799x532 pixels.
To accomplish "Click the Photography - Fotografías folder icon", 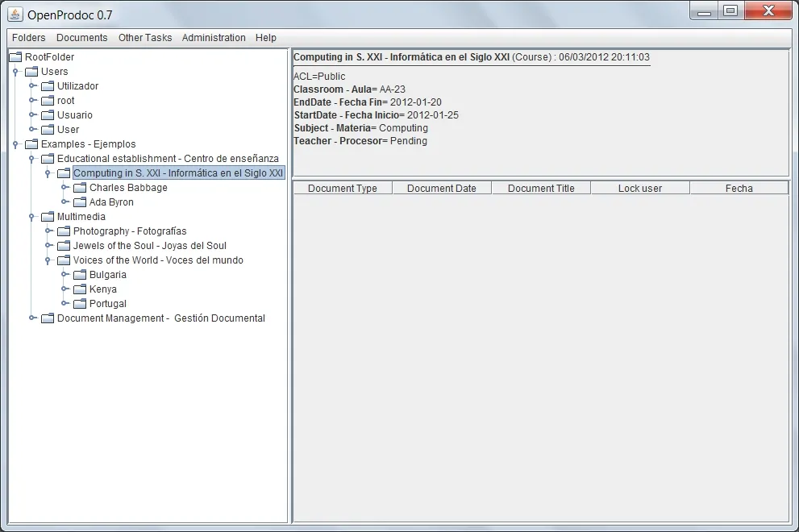I will pyautogui.click(x=63, y=231).
